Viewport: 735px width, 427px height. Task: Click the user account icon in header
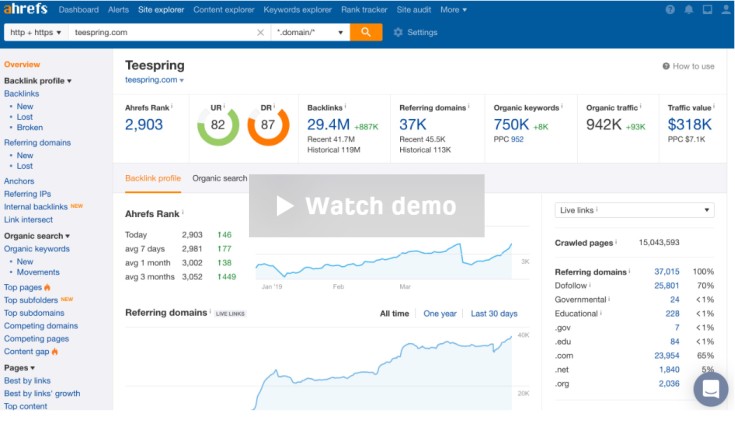coord(725,10)
